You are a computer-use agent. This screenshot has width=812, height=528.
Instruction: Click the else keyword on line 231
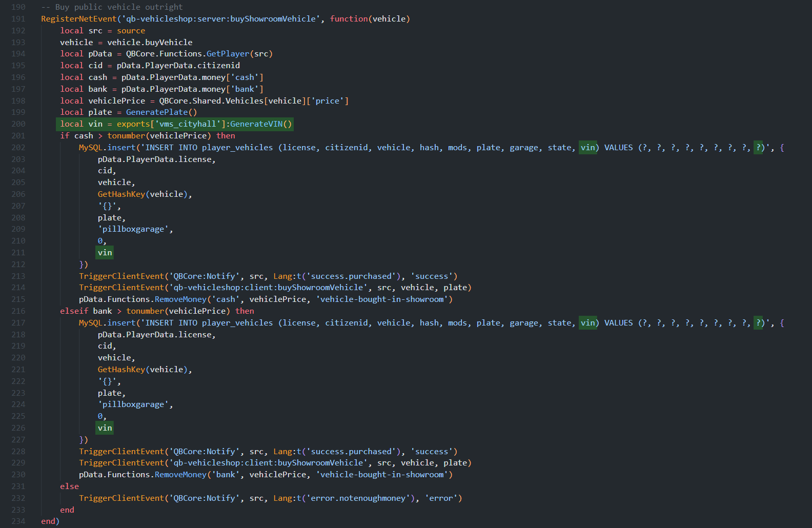click(69, 486)
